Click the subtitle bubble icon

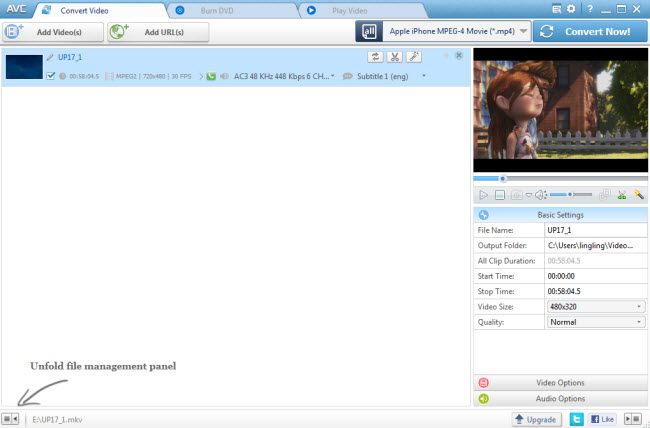(347, 76)
